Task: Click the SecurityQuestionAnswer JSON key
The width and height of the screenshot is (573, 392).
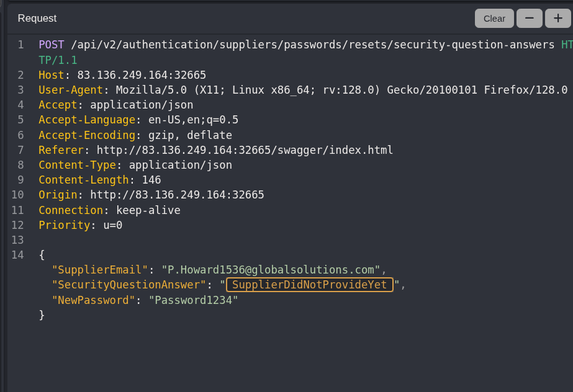Action: pyautogui.click(x=129, y=285)
